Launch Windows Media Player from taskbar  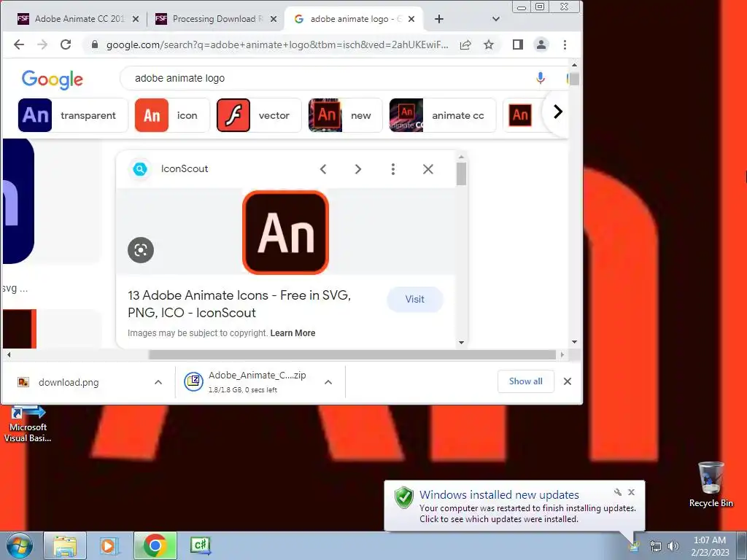(x=109, y=545)
